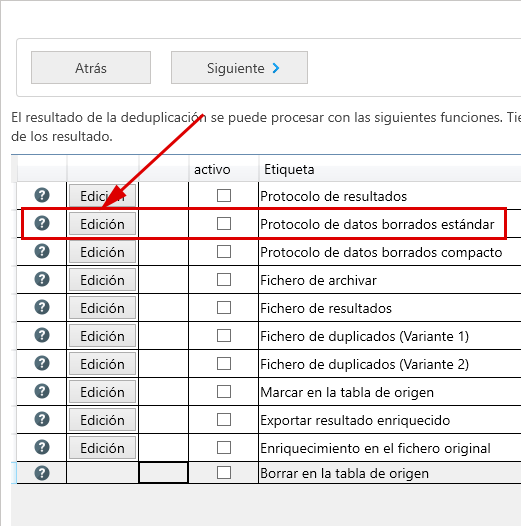Click Edición for Fichero de archivar
Viewport: 521px width, 526px height.
(x=103, y=280)
